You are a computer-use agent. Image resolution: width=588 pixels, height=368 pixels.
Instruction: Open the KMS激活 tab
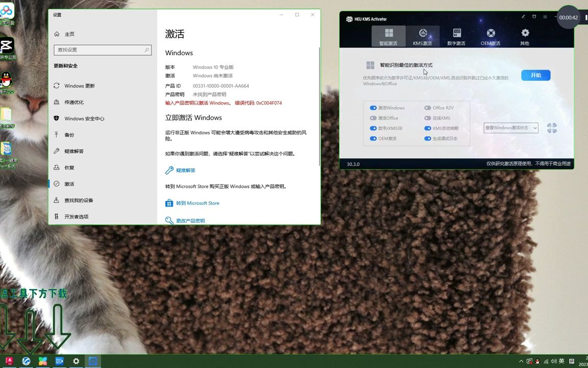click(x=423, y=36)
